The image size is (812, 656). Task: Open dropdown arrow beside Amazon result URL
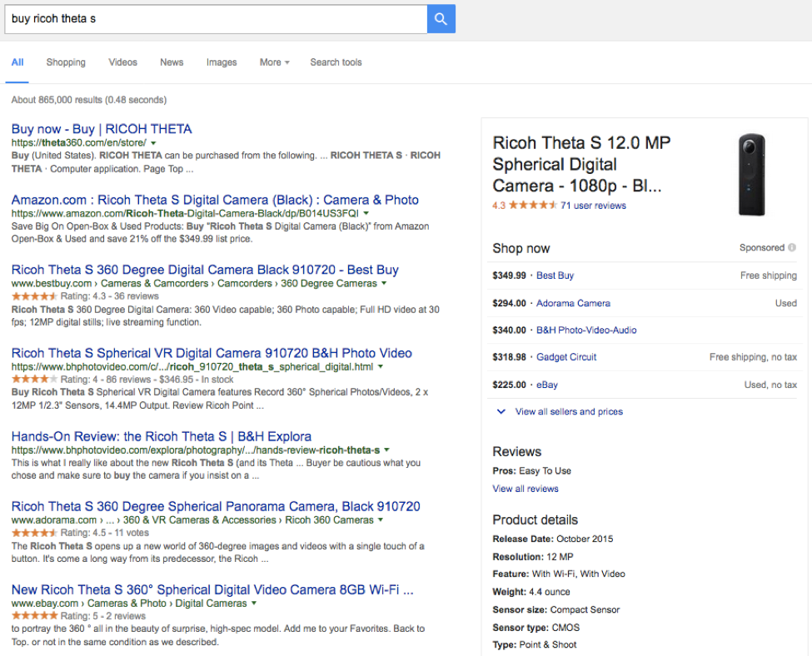(409, 214)
